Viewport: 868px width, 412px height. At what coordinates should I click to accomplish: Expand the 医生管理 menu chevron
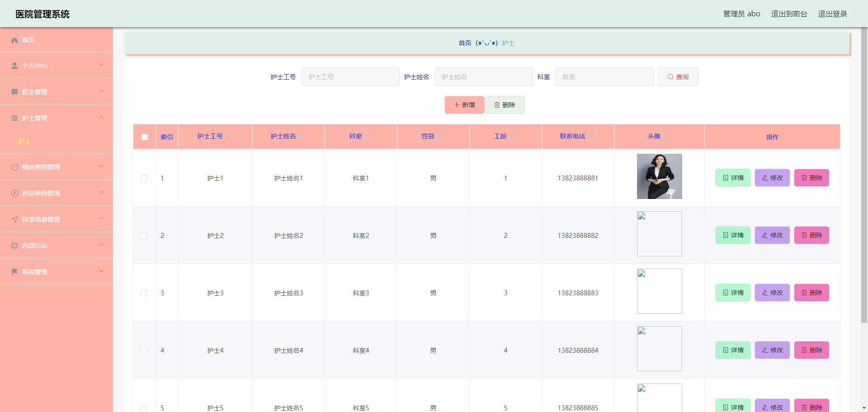click(101, 91)
